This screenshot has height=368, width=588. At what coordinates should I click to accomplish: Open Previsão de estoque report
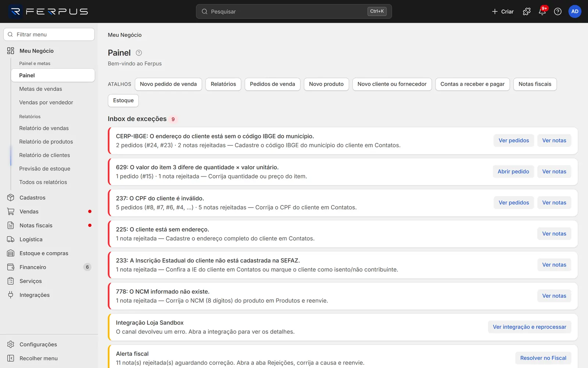tap(53, 169)
